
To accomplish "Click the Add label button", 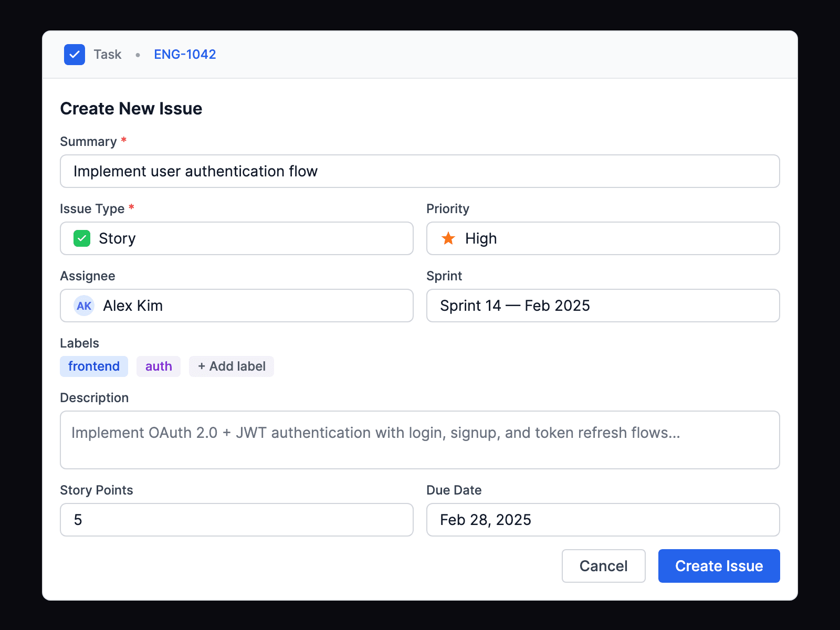I will pos(231,366).
